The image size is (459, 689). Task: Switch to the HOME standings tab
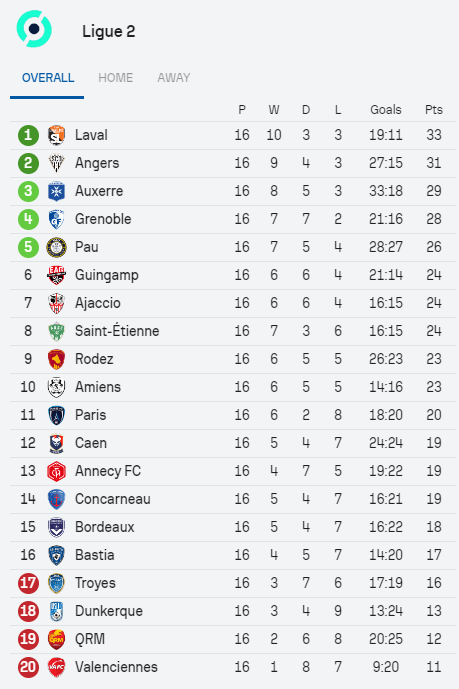[116, 78]
